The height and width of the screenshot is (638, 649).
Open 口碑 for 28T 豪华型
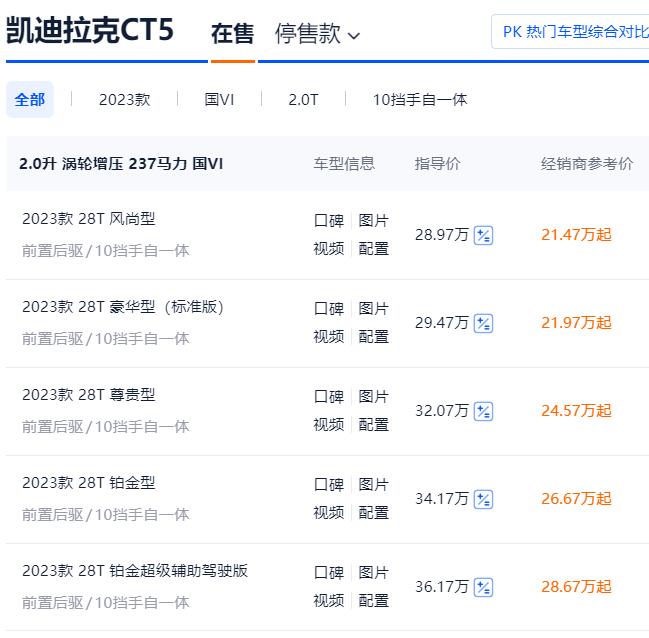[329, 308]
